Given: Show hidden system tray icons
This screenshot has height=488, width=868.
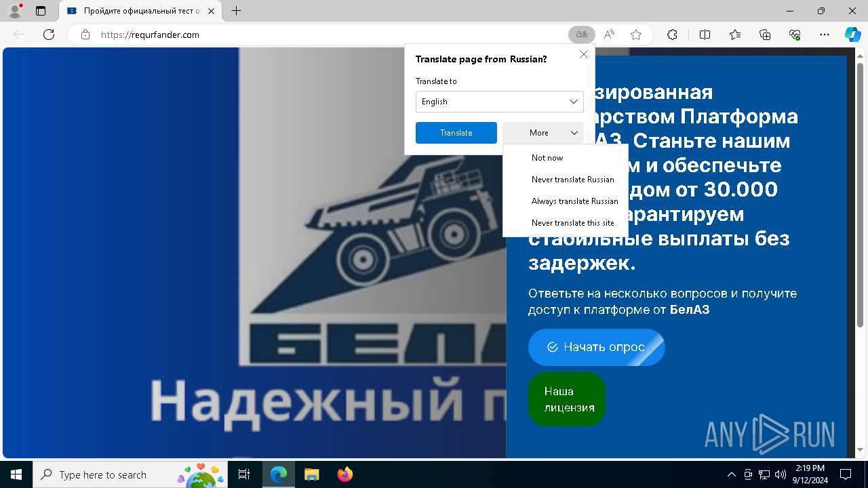Looking at the screenshot, I should (731, 474).
